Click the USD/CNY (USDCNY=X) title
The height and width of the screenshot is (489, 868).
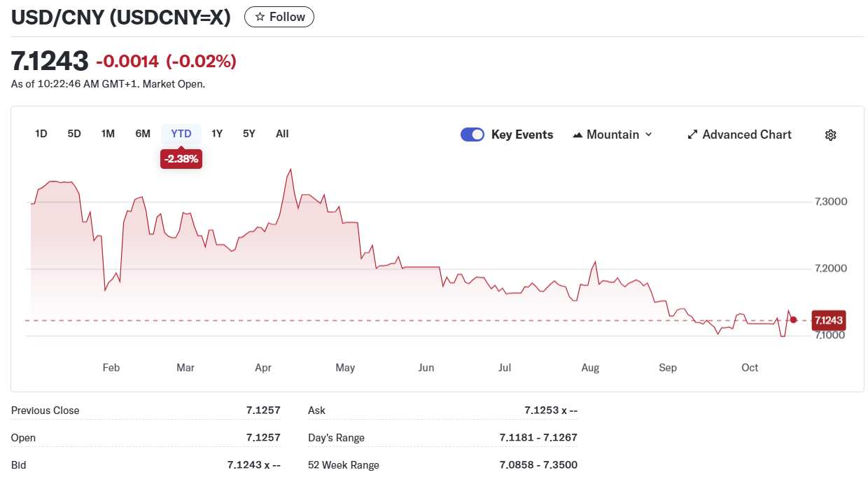coord(121,18)
